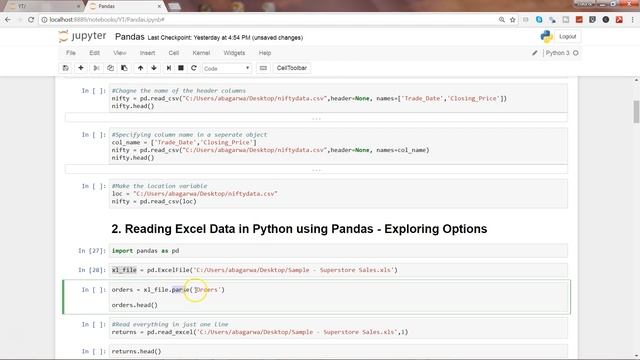Go back in the browser
The height and width of the screenshot is (360, 640).
coord(8,20)
